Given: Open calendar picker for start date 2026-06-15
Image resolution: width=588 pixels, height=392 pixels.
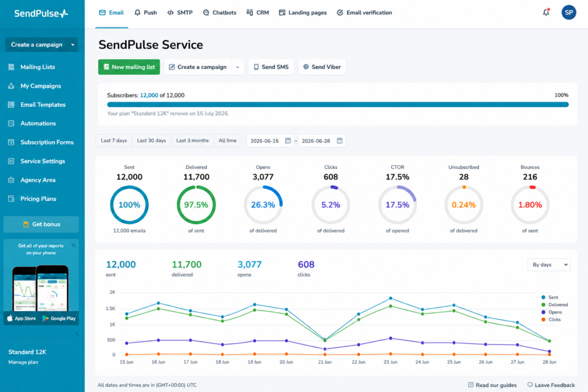Looking at the screenshot, I should coord(288,141).
